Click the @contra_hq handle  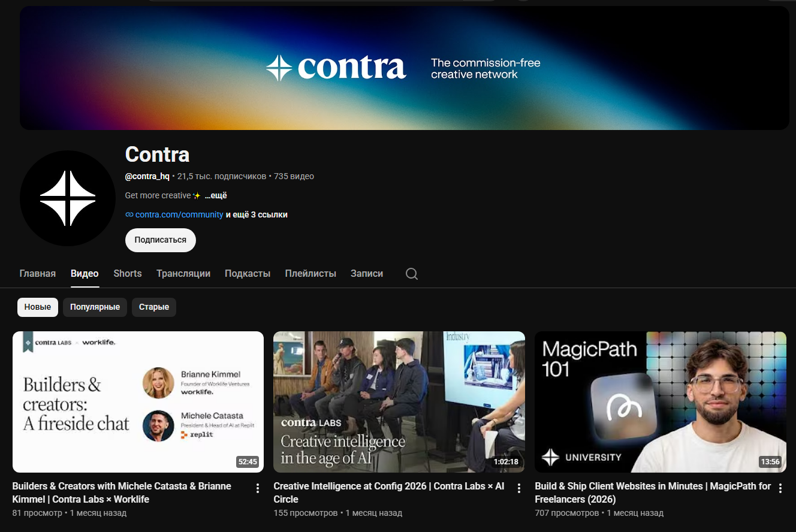click(147, 177)
